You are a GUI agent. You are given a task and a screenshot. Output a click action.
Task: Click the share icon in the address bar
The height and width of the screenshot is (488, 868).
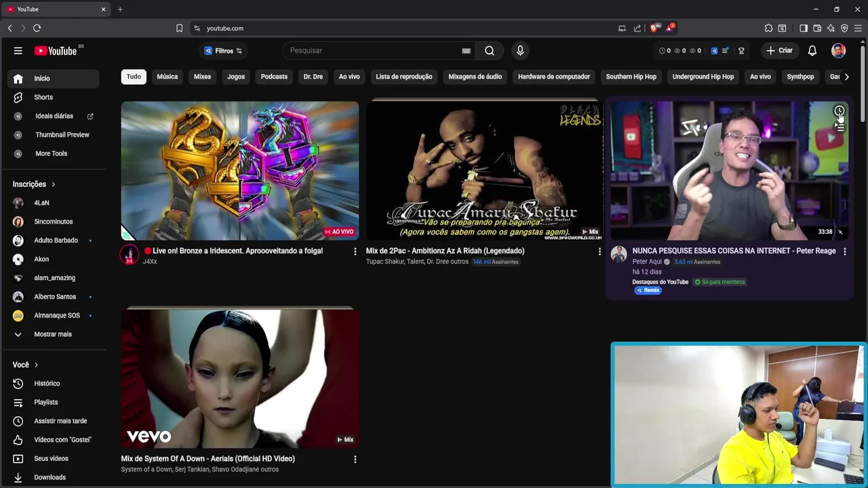click(637, 28)
